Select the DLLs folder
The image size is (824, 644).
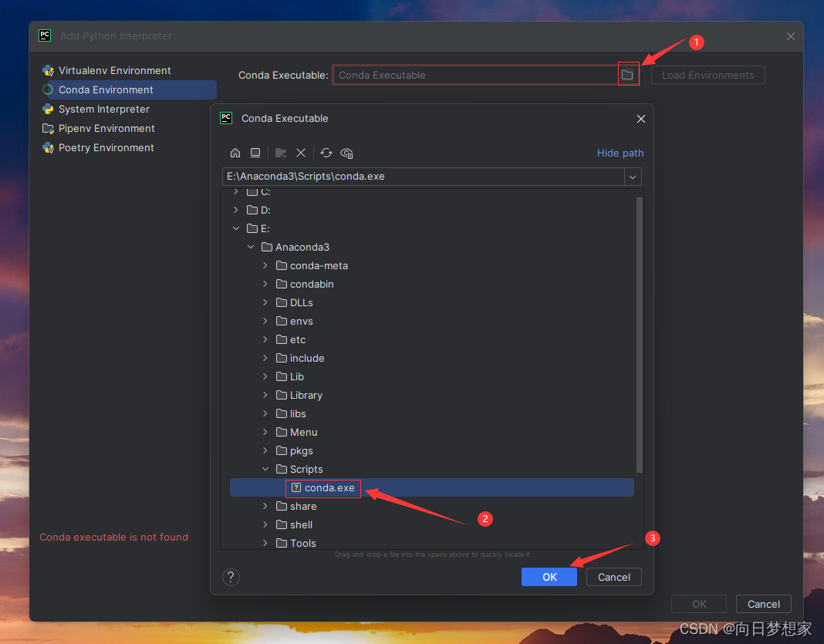[x=301, y=302]
